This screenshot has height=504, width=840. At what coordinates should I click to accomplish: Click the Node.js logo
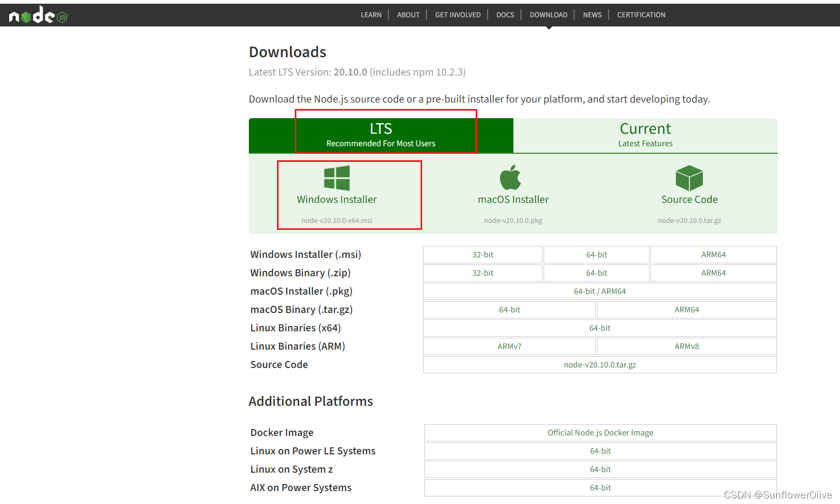tap(38, 15)
